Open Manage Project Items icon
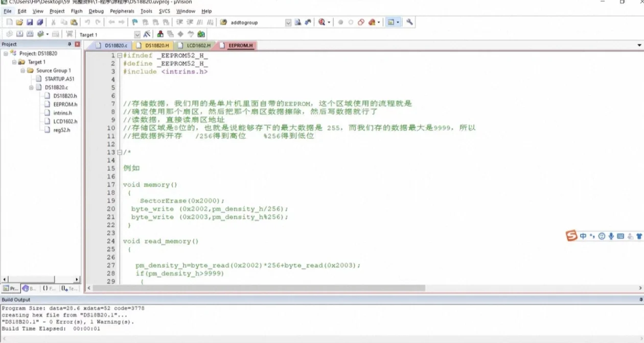 (160, 34)
